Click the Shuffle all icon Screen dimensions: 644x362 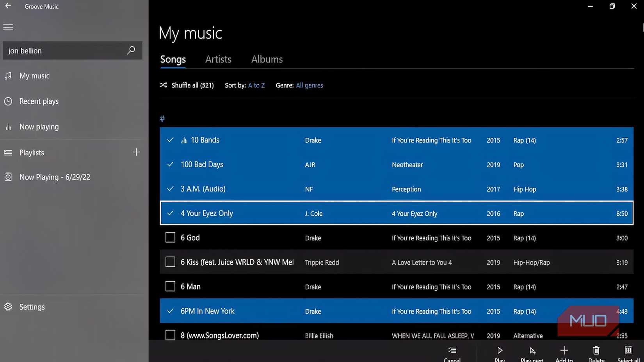pos(163,85)
